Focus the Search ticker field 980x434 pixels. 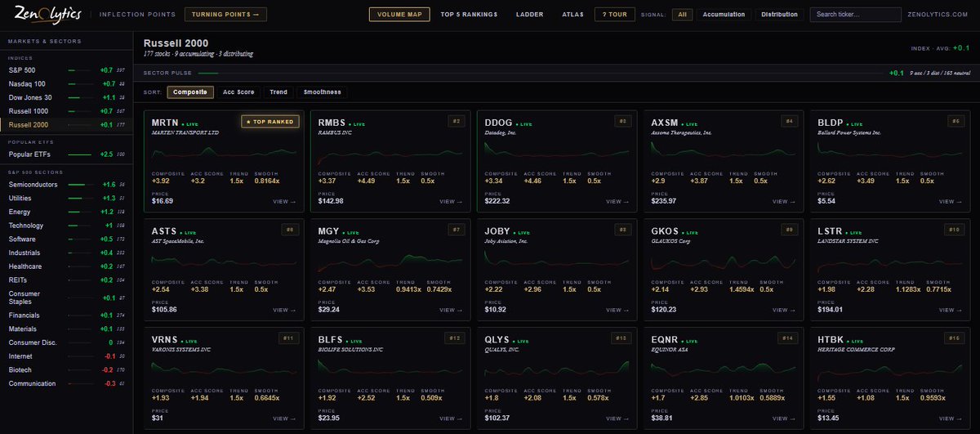855,14
